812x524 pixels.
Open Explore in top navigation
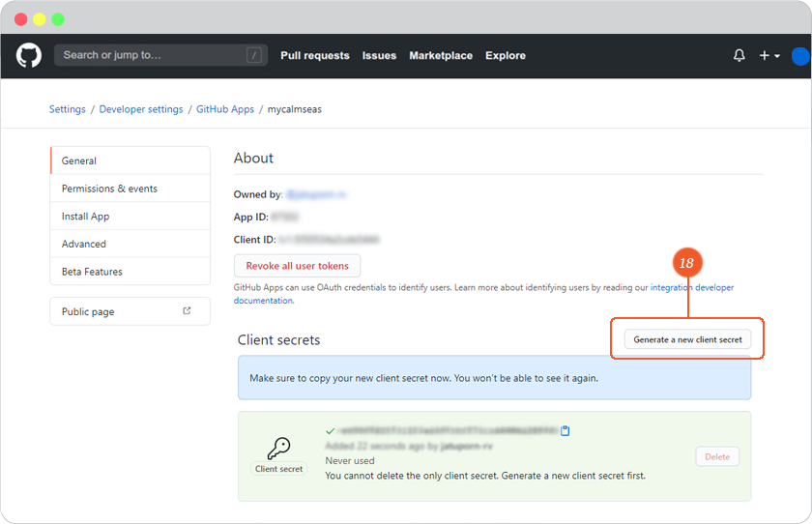pyautogui.click(x=506, y=55)
